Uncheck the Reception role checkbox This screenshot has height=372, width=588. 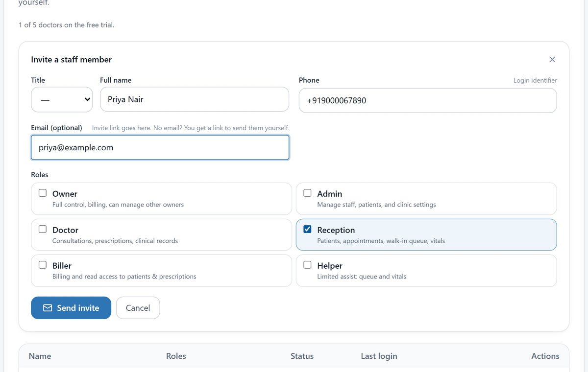[307, 229]
